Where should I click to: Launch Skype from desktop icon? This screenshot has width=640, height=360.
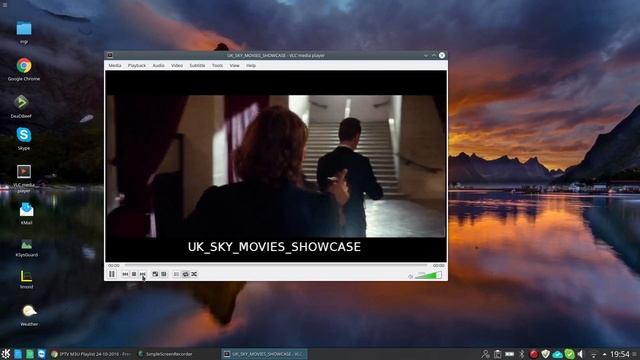(x=24, y=138)
